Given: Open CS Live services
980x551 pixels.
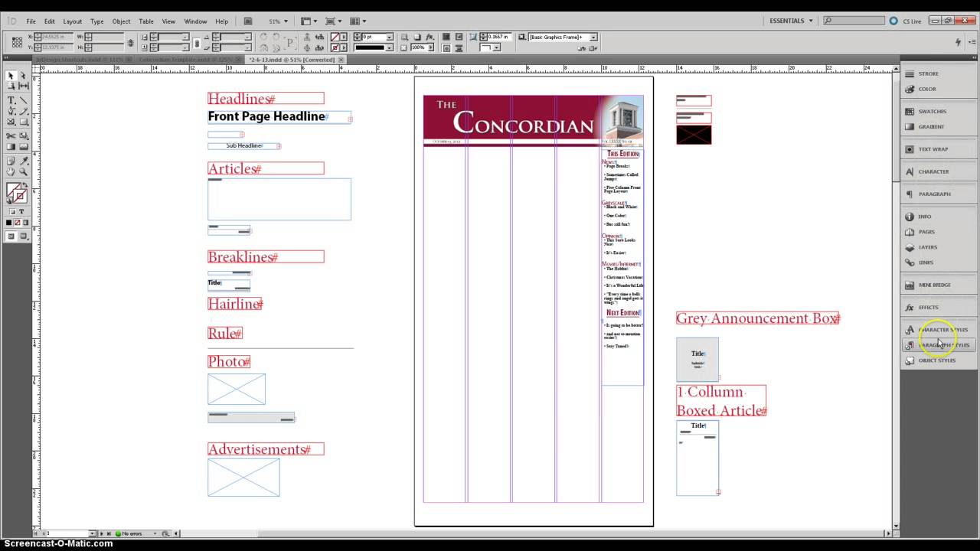Looking at the screenshot, I should 906,21.
